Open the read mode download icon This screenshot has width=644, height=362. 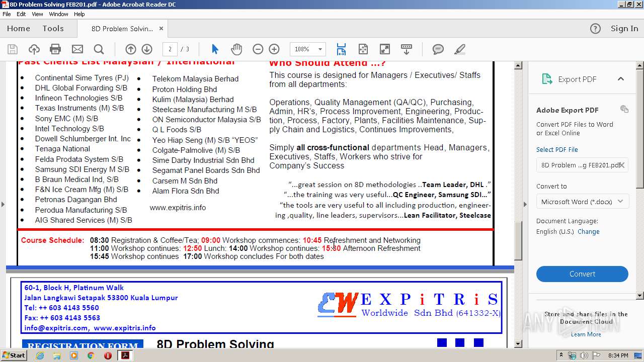click(x=407, y=49)
